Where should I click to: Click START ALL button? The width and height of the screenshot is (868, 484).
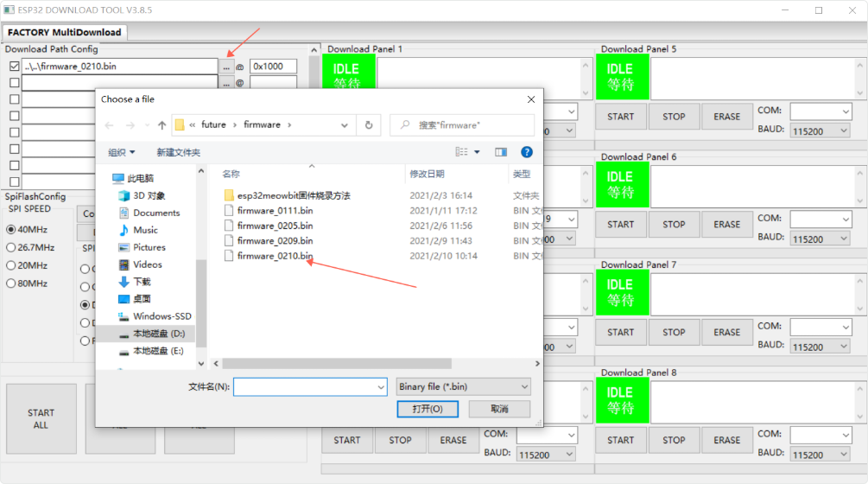[x=41, y=419]
